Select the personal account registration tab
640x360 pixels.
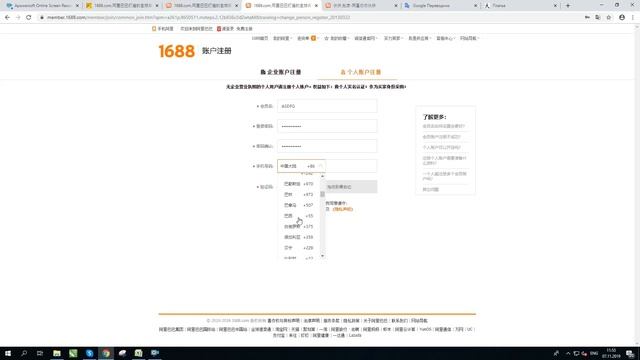pos(361,72)
